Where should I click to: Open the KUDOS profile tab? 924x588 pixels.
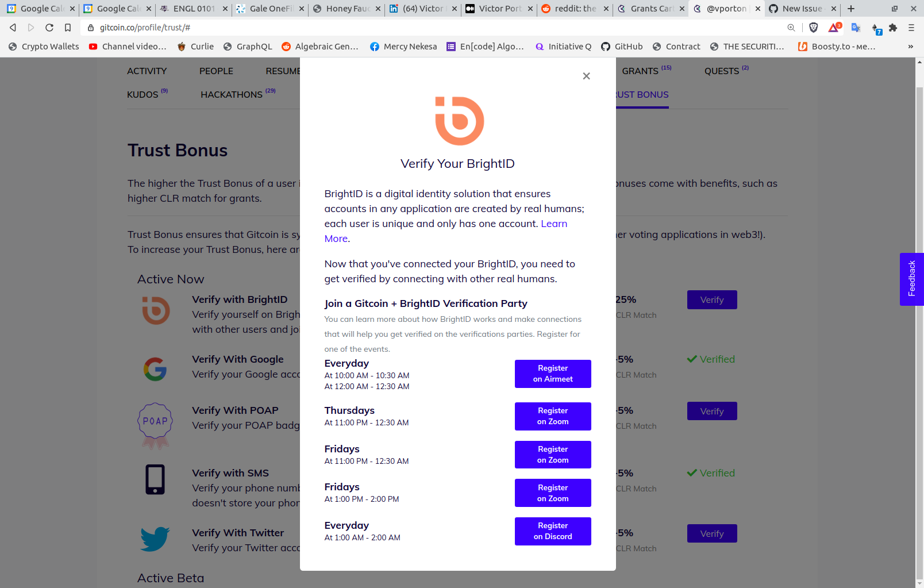[147, 94]
